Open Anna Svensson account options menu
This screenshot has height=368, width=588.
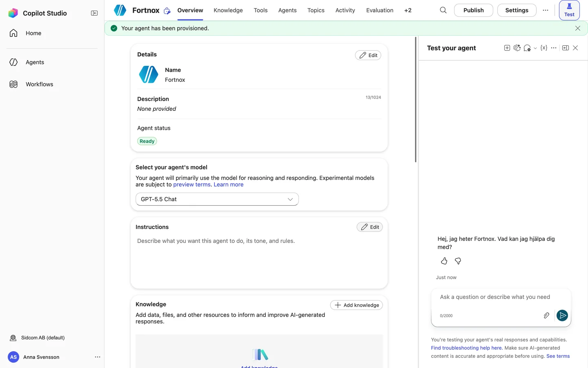98,357
